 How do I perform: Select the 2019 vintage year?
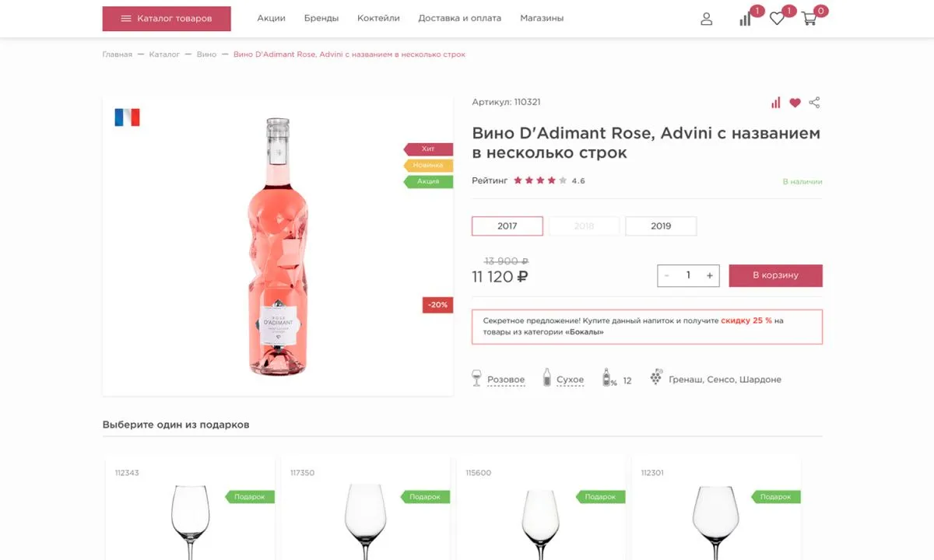click(x=661, y=226)
